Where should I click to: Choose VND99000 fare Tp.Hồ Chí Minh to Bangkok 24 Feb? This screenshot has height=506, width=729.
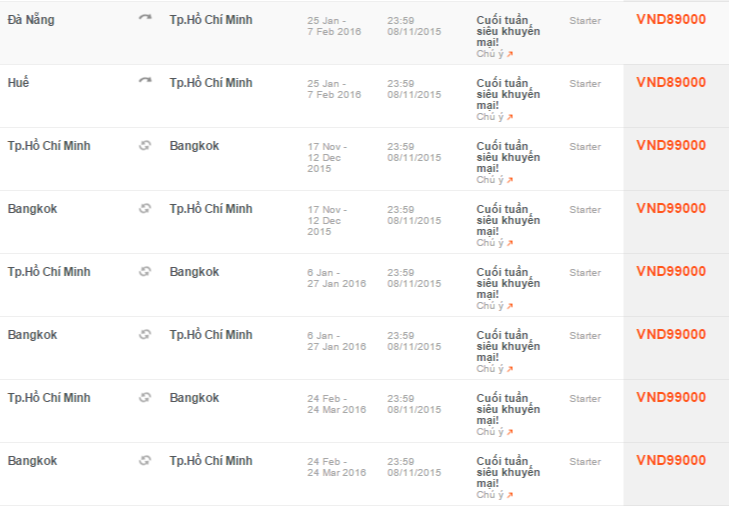(x=671, y=398)
